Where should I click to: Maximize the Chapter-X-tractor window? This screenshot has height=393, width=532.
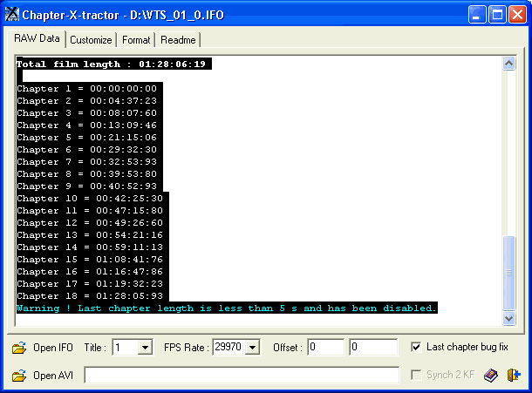tap(497, 15)
